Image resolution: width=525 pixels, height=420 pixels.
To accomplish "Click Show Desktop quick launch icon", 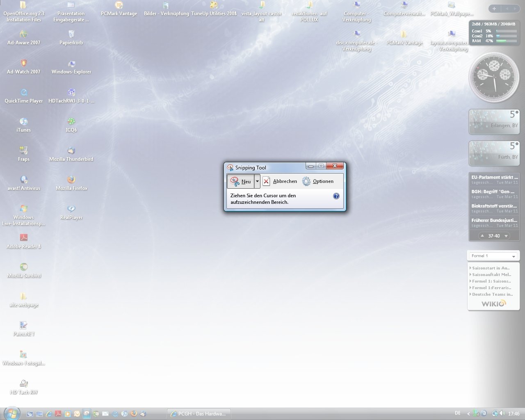I will (39, 414).
